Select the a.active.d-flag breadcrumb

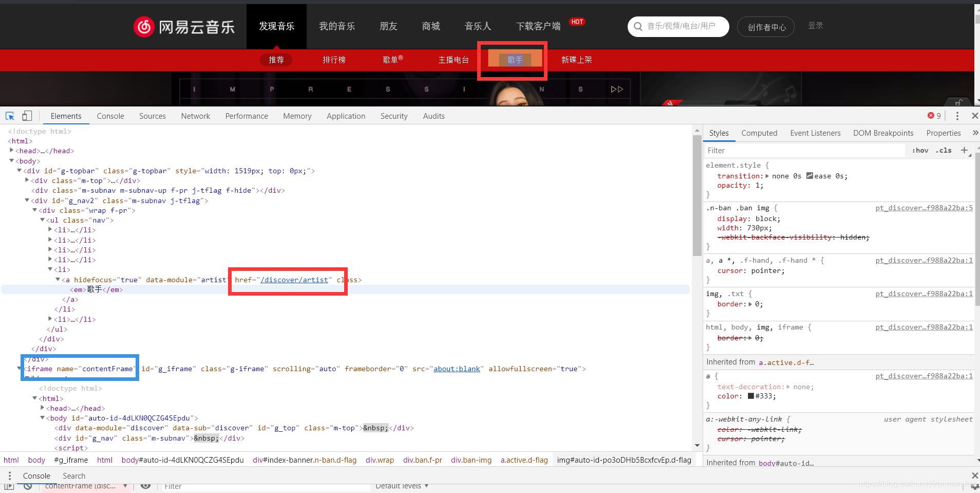click(524, 460)
